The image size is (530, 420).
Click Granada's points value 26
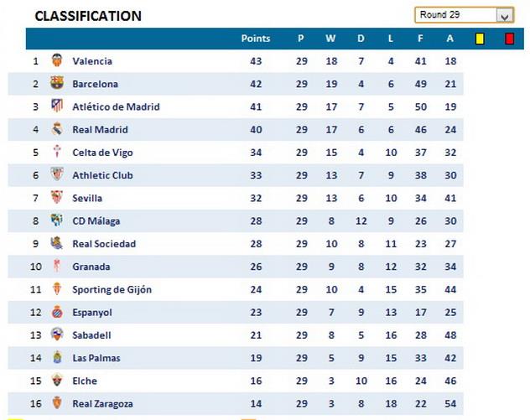[256, 267]
